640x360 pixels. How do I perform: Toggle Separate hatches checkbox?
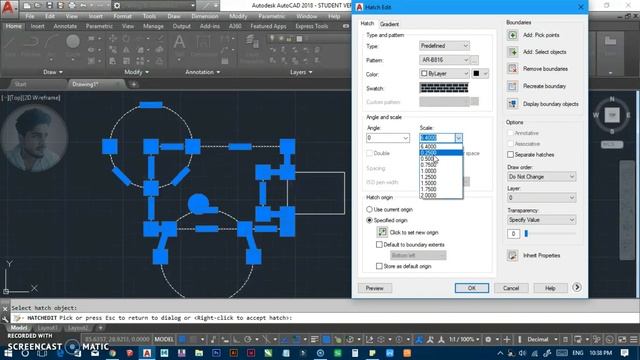coord(510,154)
